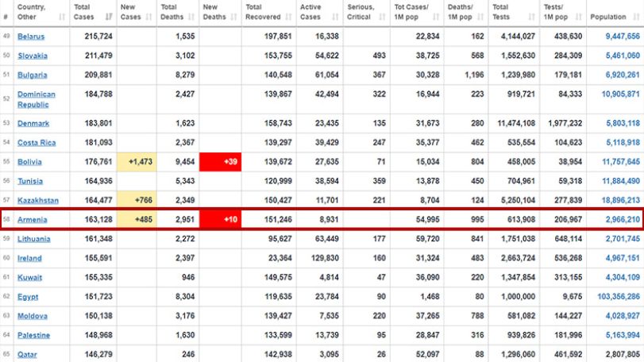Sort by Serious, Critical arrows icon
Viewport: 644px width, 362px height.
click(383, 17)
